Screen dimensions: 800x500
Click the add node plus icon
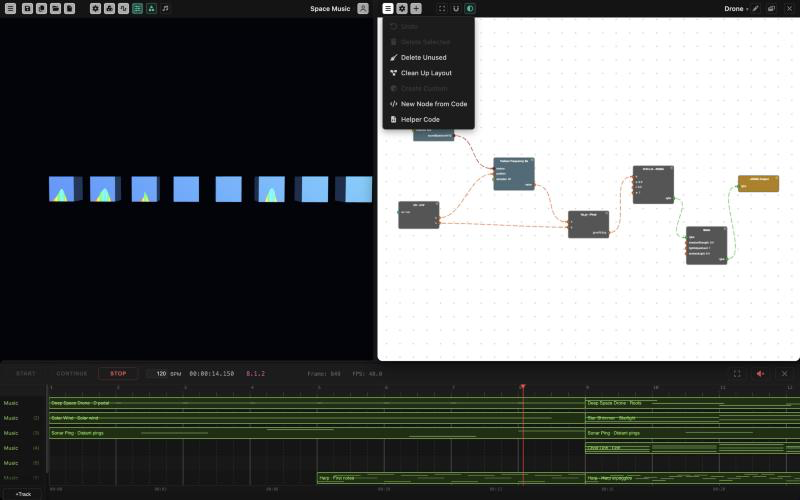[416, 9]
